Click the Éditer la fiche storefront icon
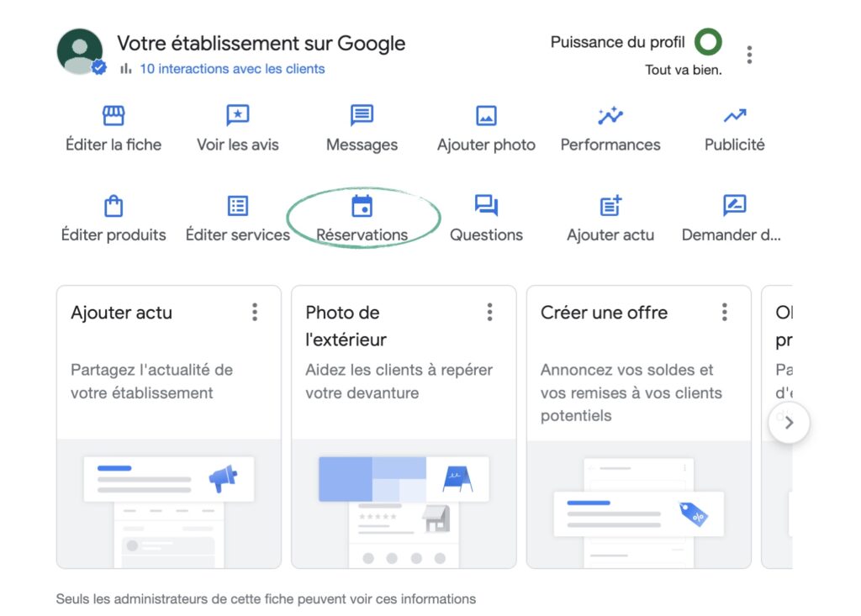The image size is (861, 616). pyautogui.click(x=114, y=115)
